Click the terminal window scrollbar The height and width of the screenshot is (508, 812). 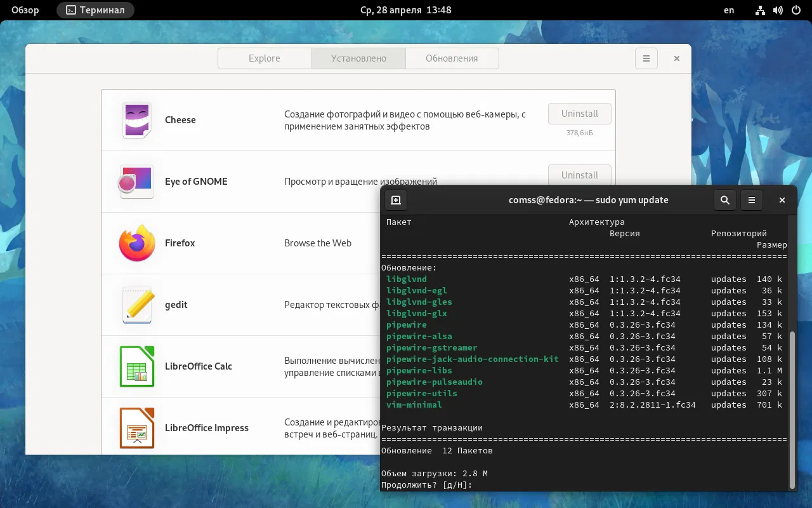click(791, 410)
